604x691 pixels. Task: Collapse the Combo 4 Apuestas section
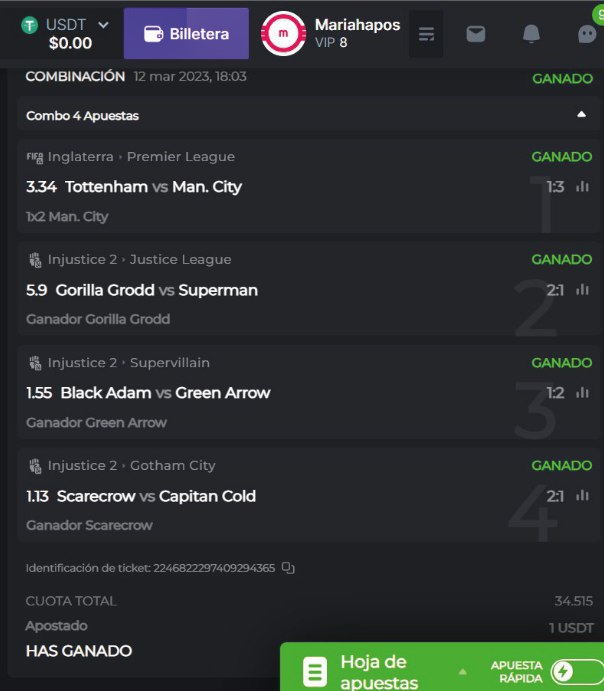tap(582, 115)
